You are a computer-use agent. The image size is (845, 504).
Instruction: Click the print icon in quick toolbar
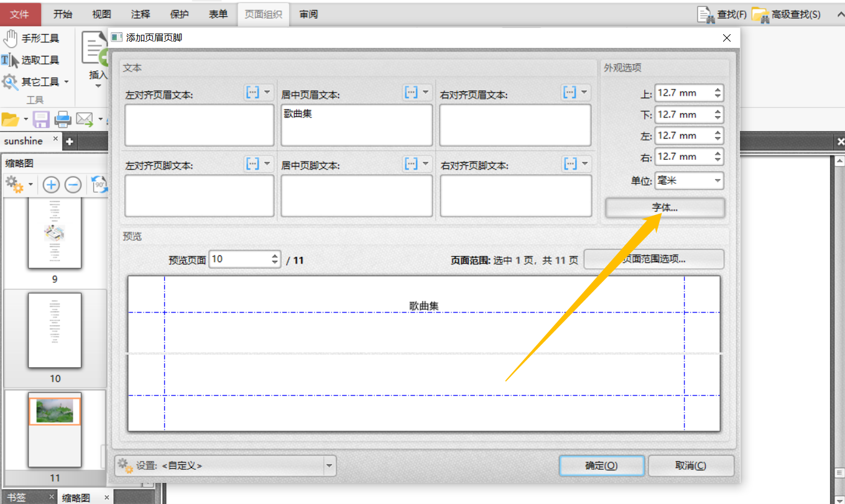63,119
